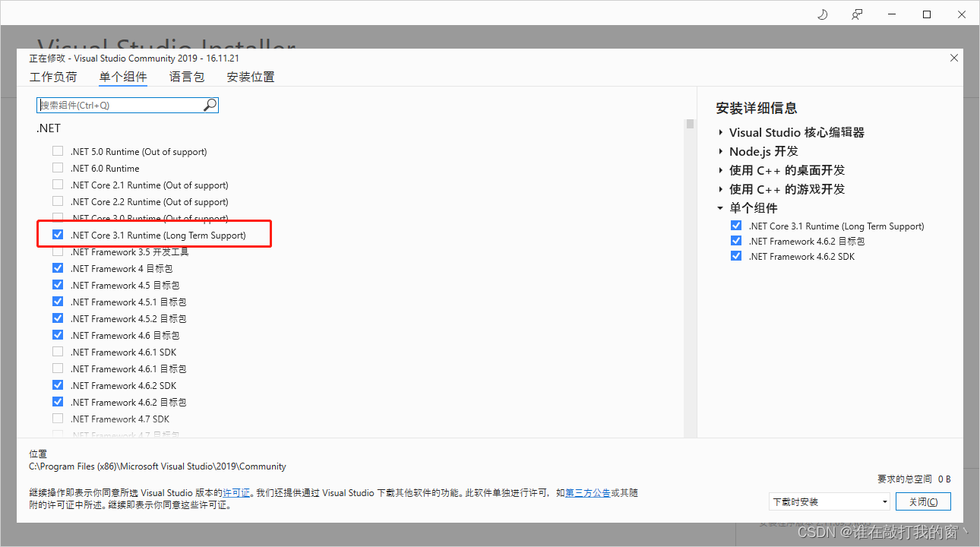The height and width of the screenshot is (547, 980).
Task: Click the 关闭(C) button
Action: click(923, 501)
